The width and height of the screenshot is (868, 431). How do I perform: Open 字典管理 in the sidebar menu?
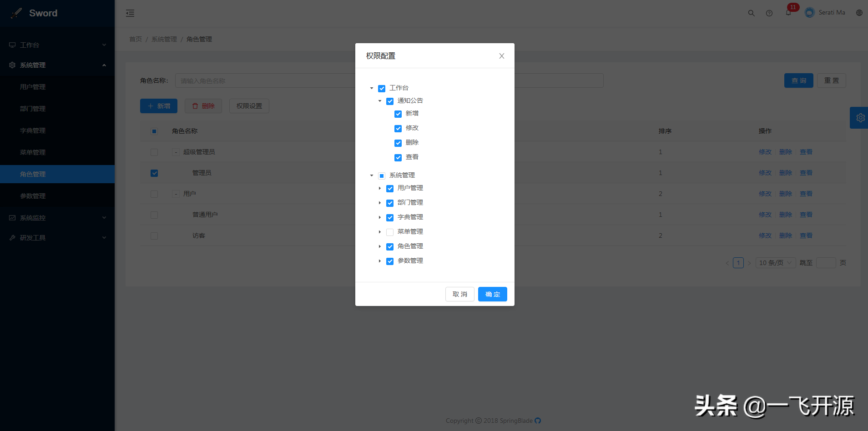[57, 130]
